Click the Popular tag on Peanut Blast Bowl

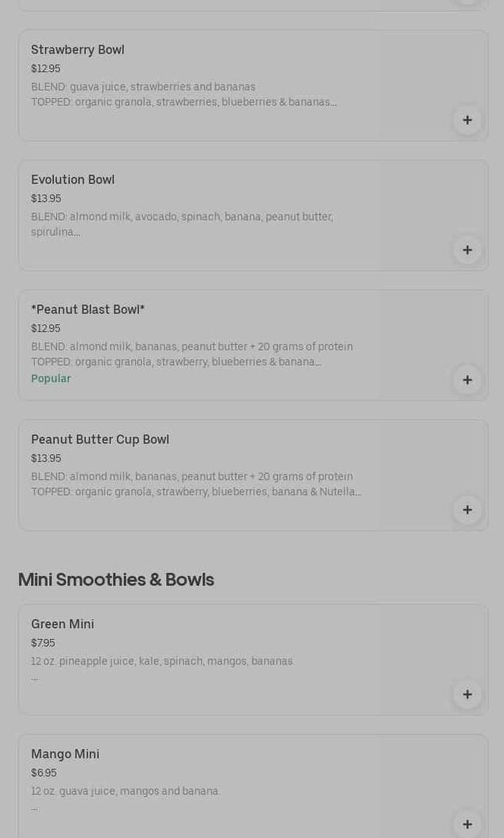[51, 378]
